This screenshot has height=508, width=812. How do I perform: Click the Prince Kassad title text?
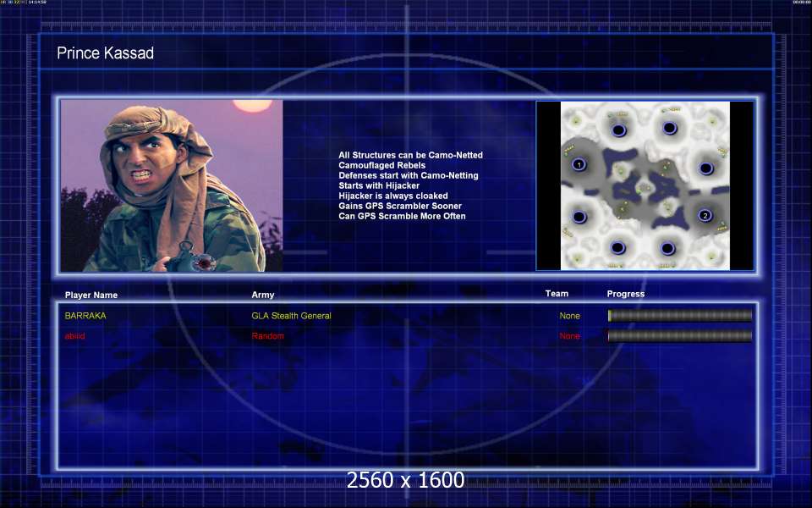coord(105,52)
